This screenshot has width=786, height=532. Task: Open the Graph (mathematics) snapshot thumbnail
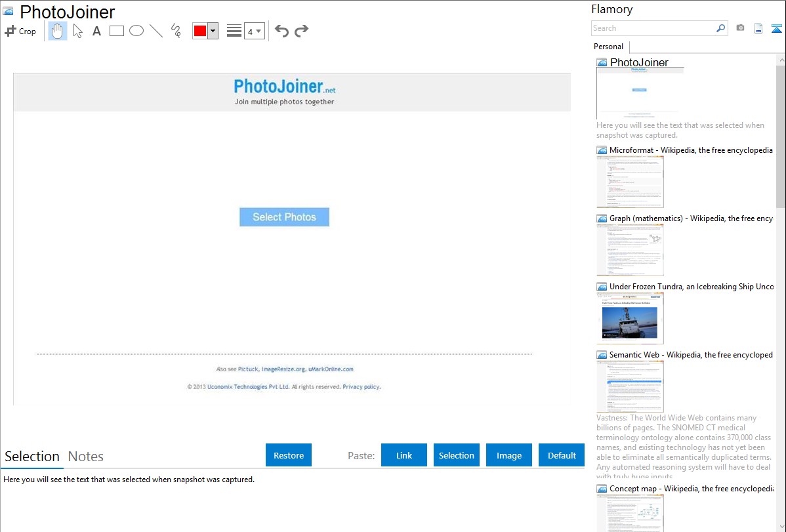pos(630,250)
